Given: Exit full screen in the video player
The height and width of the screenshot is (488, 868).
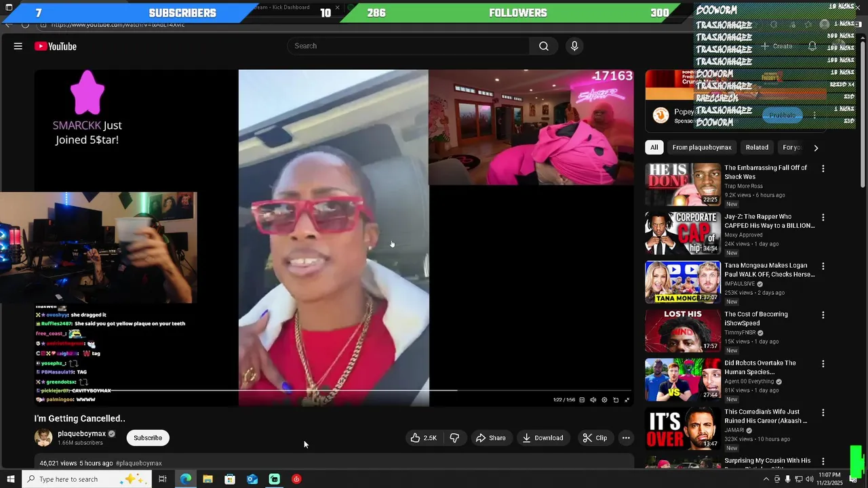Looking at the screenshot, I should tap(627, 400).
